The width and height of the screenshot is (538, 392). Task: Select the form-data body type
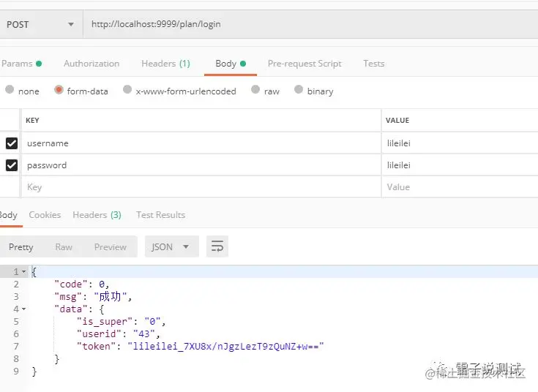click(x=59, y=89)
